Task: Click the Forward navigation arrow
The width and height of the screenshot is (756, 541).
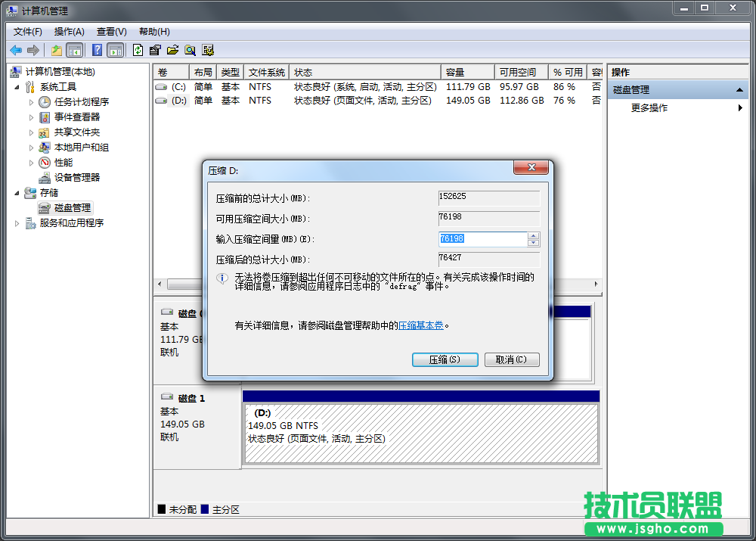Action: (32, 49)
